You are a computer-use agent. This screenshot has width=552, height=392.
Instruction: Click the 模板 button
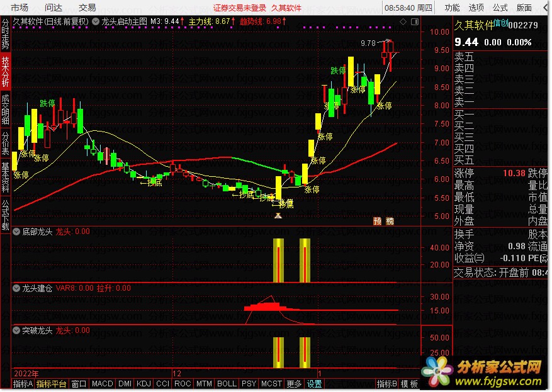pyautogui.click(x=409, y=384)
